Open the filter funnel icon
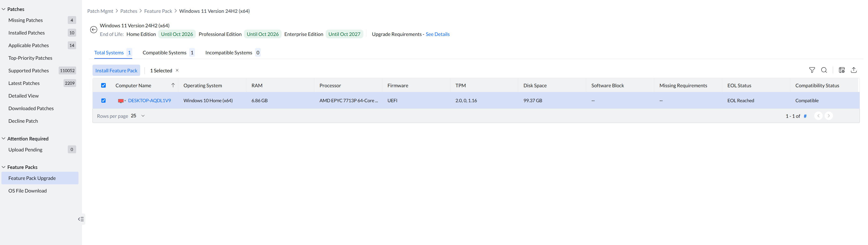Viewport: 868px width, 245px height. [812, 70]
